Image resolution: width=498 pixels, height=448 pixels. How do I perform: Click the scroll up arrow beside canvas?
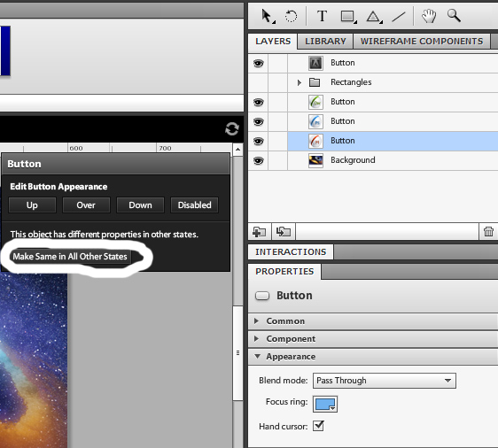237,149
